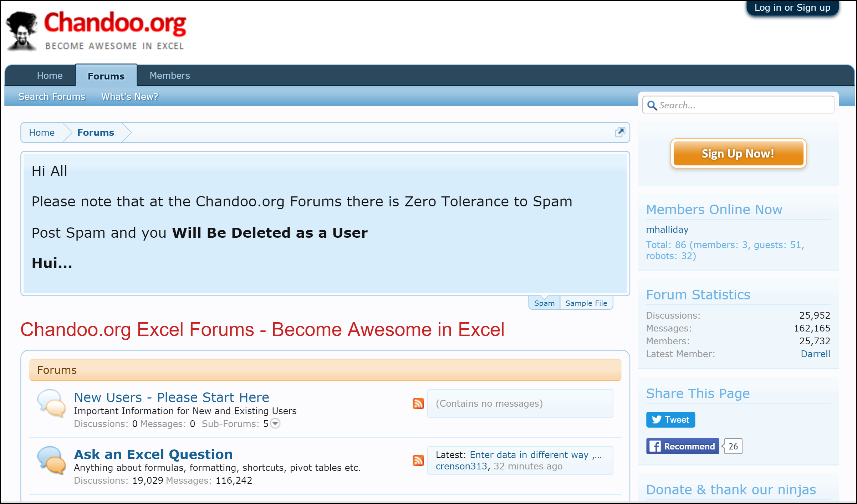Image resolution: width=857 pixels, height=504 pixels.
Task: Go to the Home tab
Action: click(50, 76)
